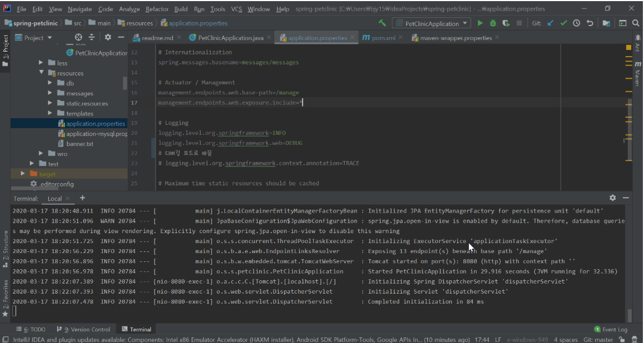644x343 pixels.
Task: Collapse the resources folder
Action: [x=41, y=73]
